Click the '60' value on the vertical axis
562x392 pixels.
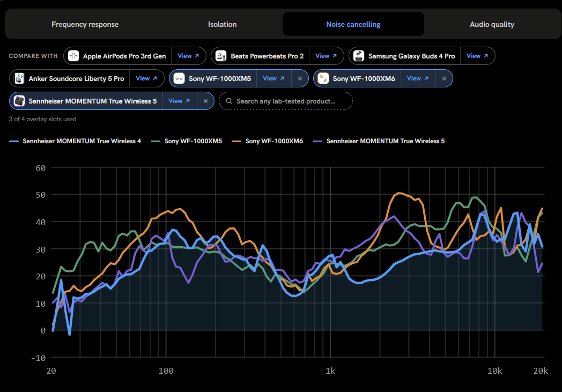(41, 168)
